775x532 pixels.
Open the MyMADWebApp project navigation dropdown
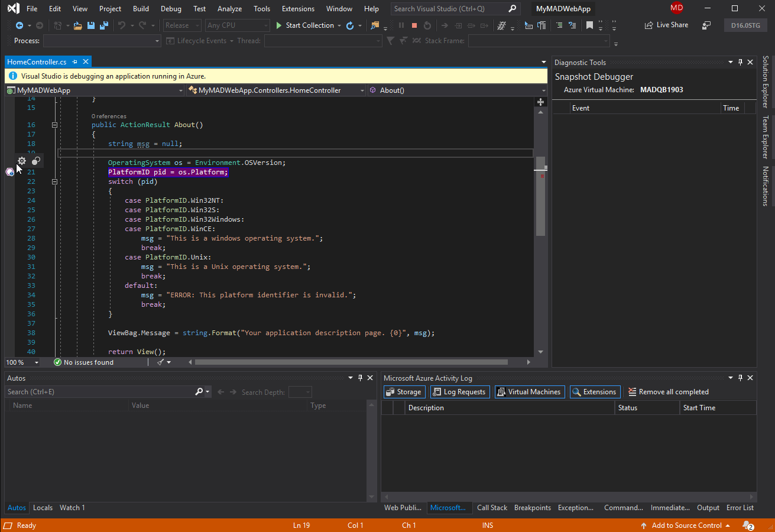pyautogui.click(x=95, y=90)
